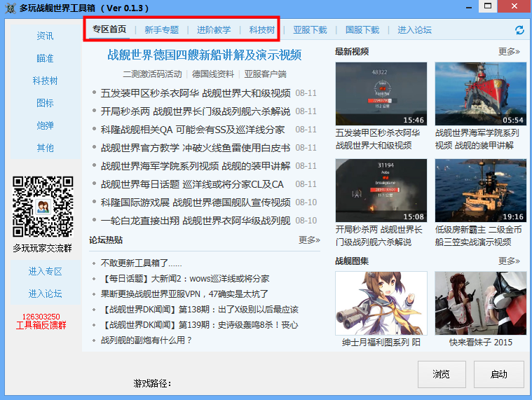
Task: Select 图标 in the left sidebar
Action: (x=45, y=103)
